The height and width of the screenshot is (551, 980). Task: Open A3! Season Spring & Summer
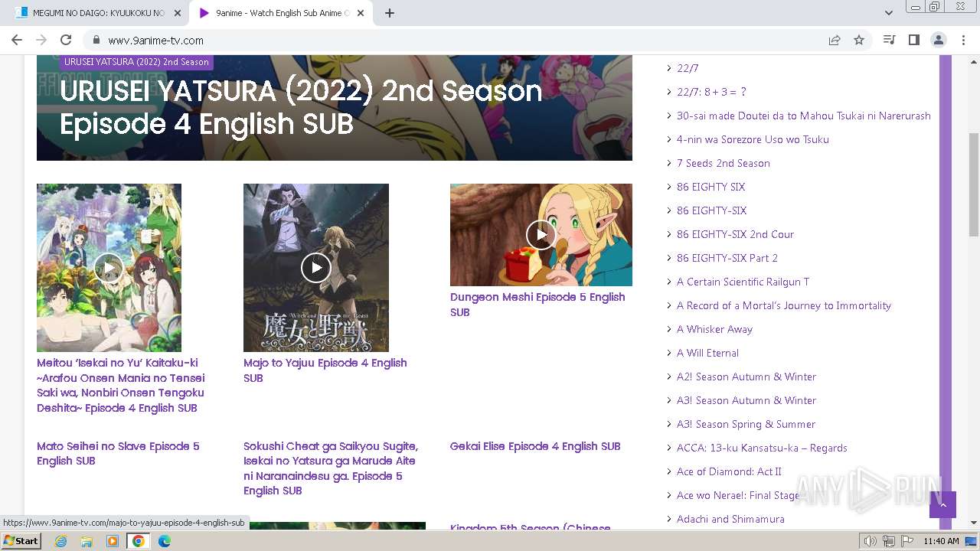click(746, 424)
